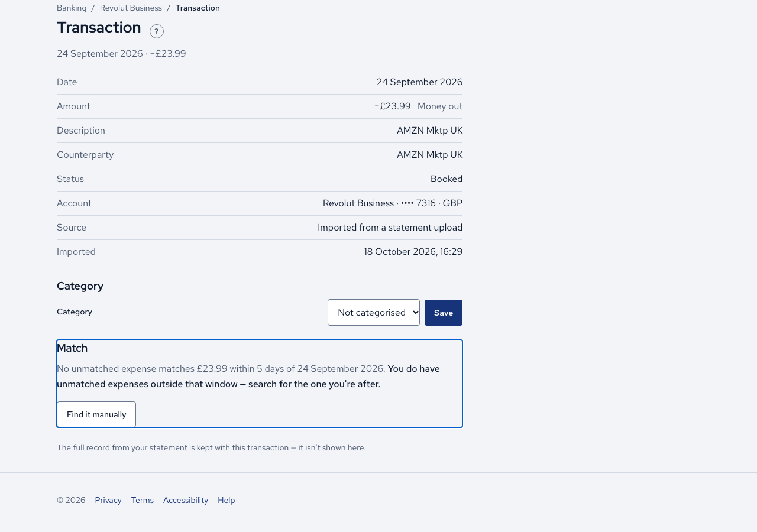757x532 pixels.
Task: Click the Booked status value
Action: coord(447,179)
